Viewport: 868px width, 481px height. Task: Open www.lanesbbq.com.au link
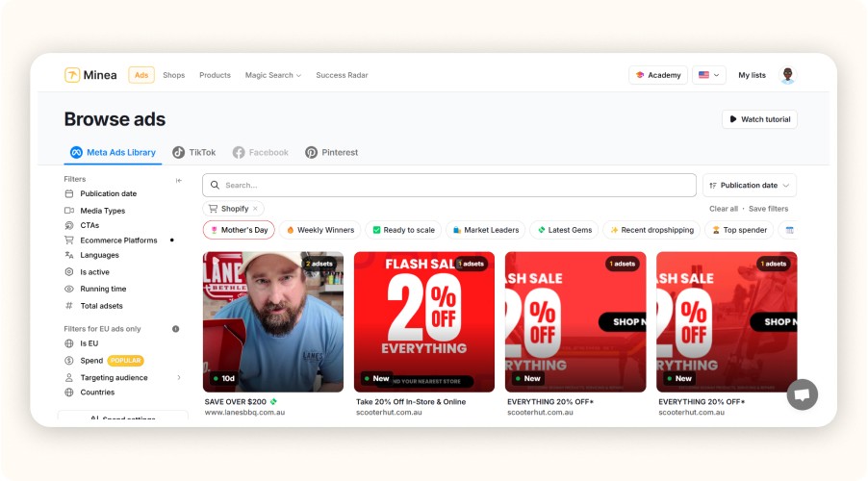point(244,413)
